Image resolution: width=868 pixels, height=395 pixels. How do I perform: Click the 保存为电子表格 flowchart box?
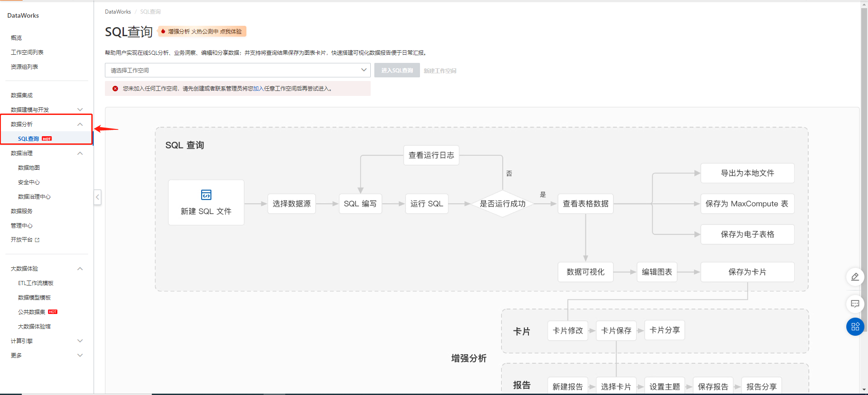pos(747,234)
